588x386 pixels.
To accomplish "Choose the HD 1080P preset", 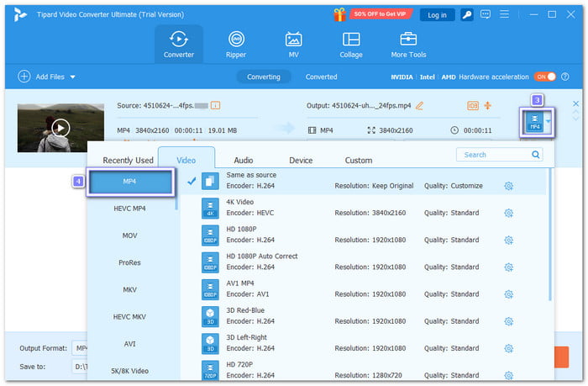I will (363, 235).
